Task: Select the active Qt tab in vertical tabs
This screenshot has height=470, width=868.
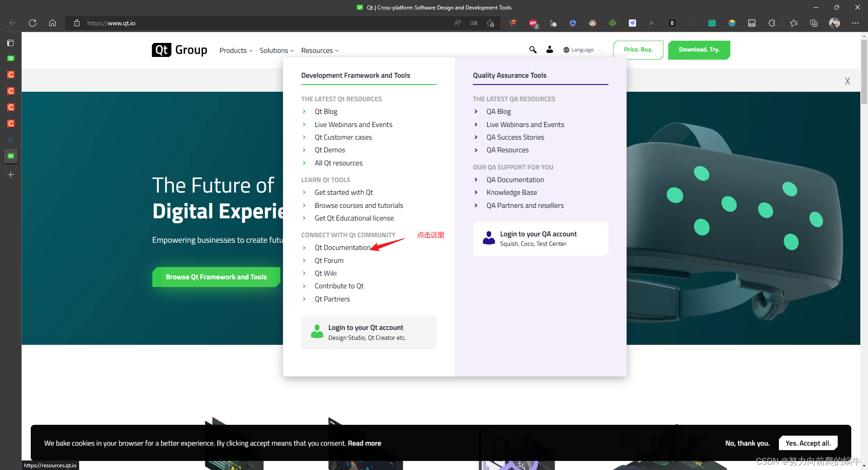Action: [11, 156]
